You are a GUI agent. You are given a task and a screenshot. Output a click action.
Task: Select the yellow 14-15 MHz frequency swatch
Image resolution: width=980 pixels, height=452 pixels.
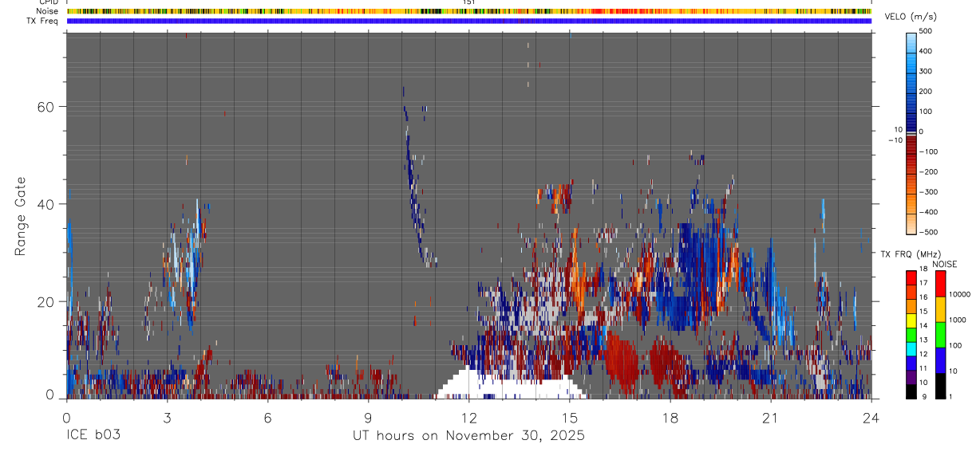(911, 320)
